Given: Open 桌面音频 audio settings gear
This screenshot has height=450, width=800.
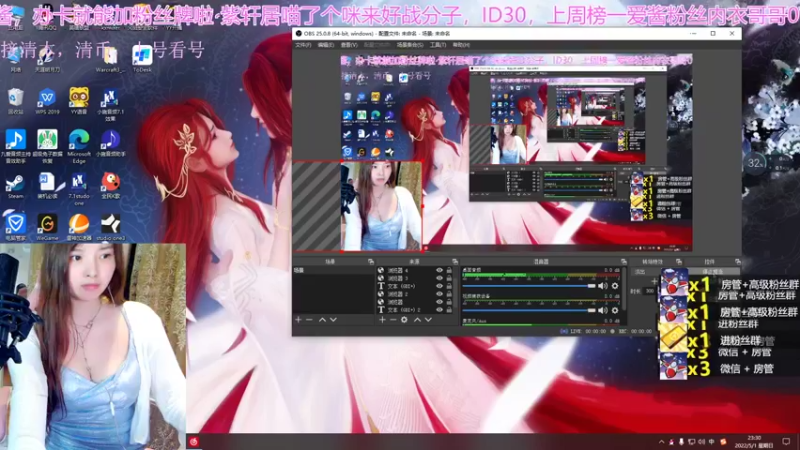Looking at the screenshot, I should coord(615,286).
